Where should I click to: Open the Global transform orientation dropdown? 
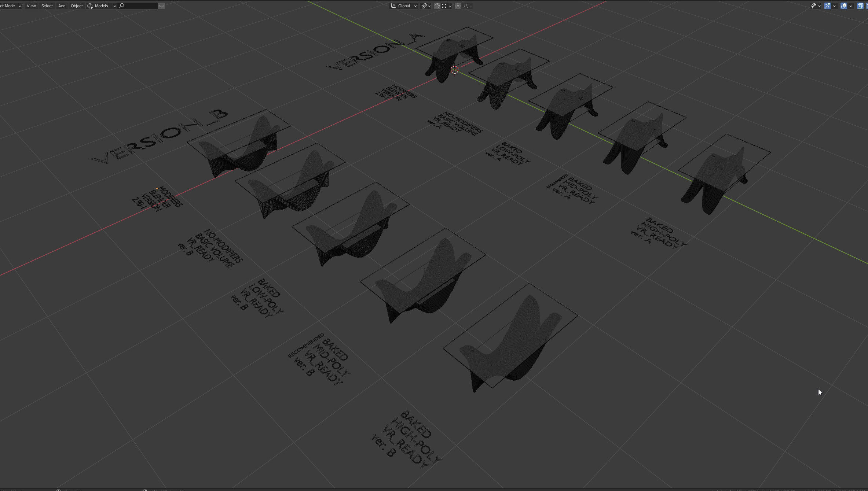pyautogui.click(x=403, y=6)
